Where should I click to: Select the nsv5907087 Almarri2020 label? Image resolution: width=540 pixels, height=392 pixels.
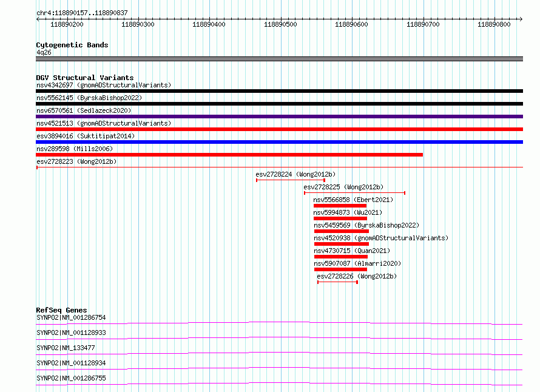[357, 263]
